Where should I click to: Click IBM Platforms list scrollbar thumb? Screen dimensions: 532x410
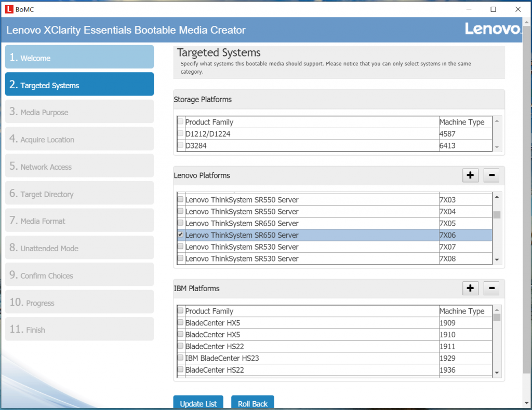[x=497, y=318]
